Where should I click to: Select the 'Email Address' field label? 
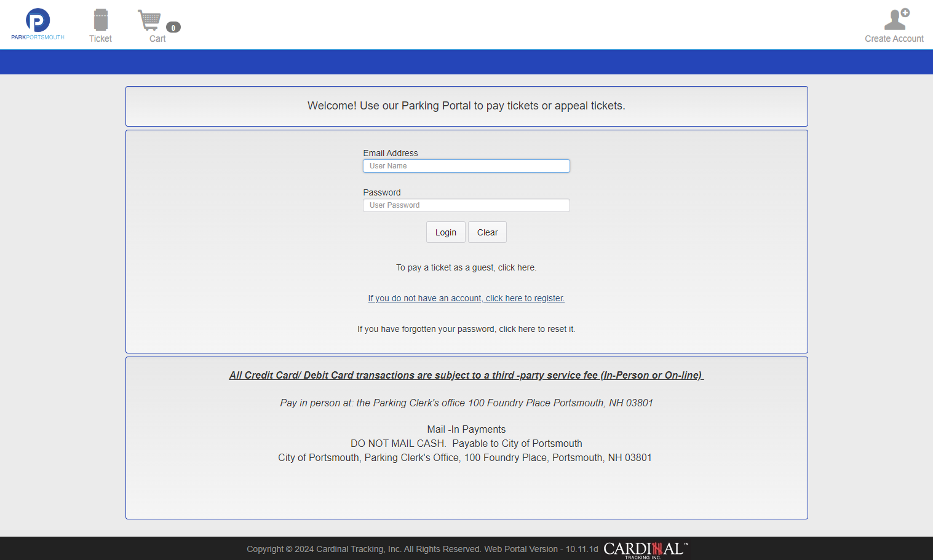391,153
